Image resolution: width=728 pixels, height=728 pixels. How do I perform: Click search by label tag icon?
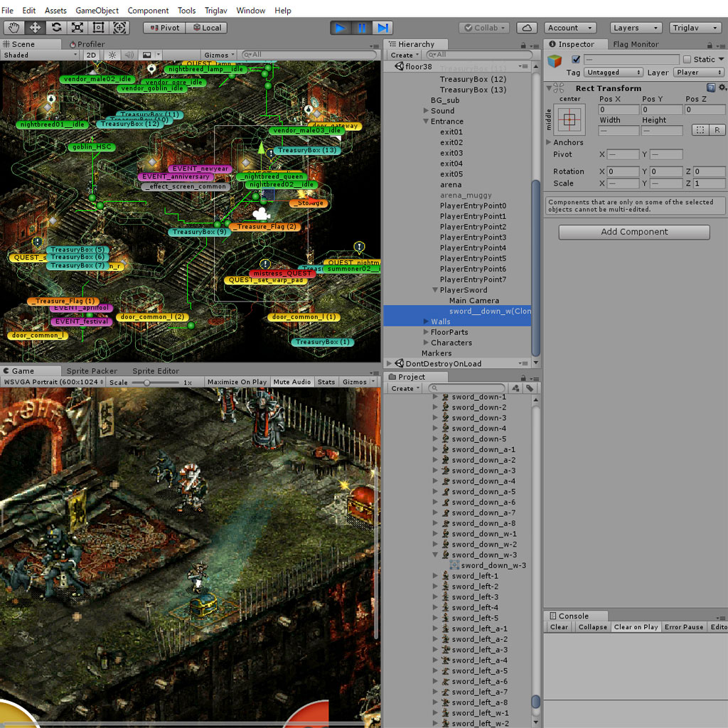530,388
